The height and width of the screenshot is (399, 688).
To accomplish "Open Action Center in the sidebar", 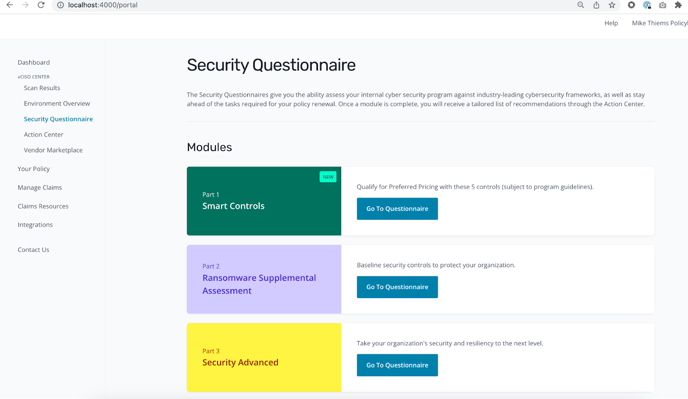I will click(x=43, y=134).
